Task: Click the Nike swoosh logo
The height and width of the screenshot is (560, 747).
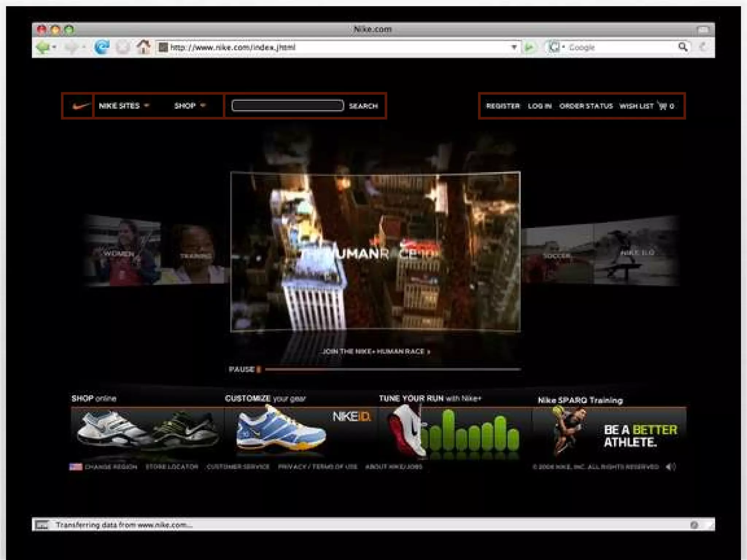Action: pos(81,106)
